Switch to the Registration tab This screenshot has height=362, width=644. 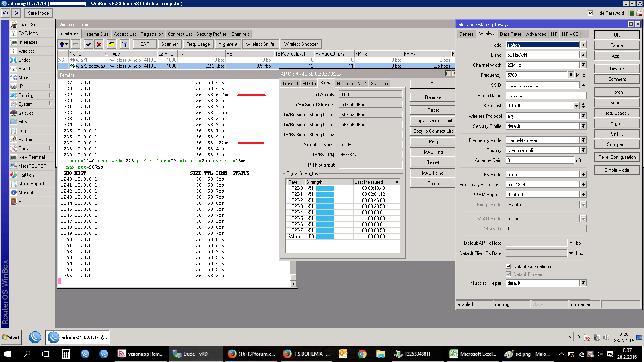152,34
